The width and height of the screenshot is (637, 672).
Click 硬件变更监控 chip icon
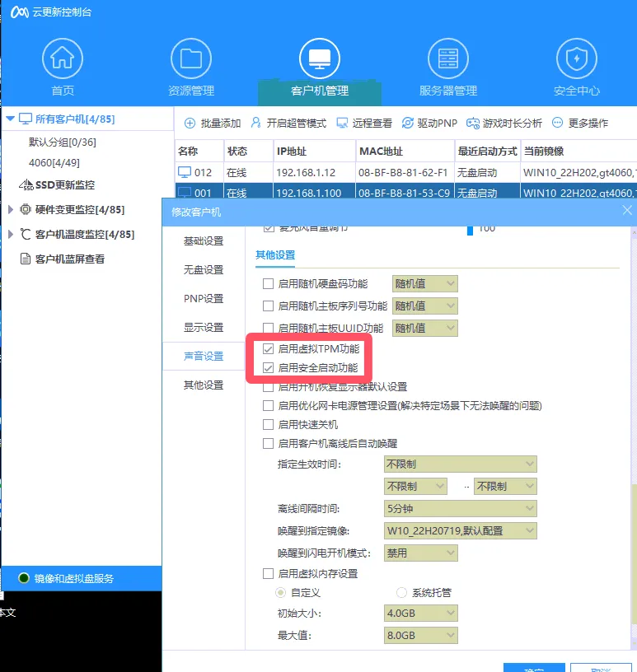click(26, 209)
